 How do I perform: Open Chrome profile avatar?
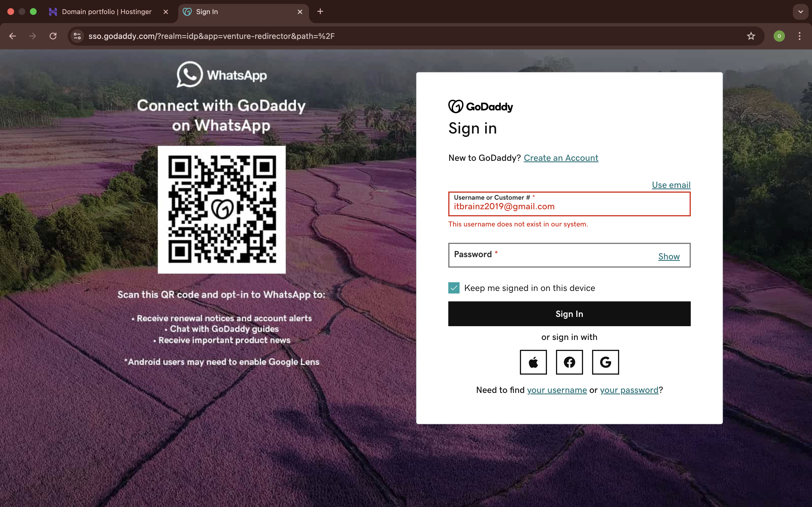click(x=779, y=36)
